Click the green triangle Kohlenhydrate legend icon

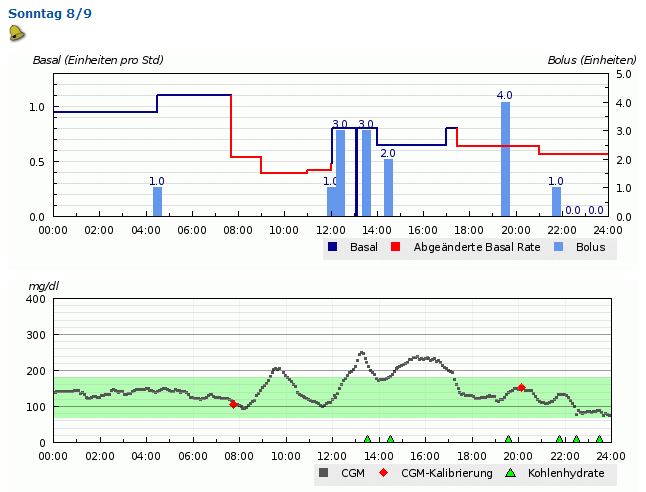511,473
